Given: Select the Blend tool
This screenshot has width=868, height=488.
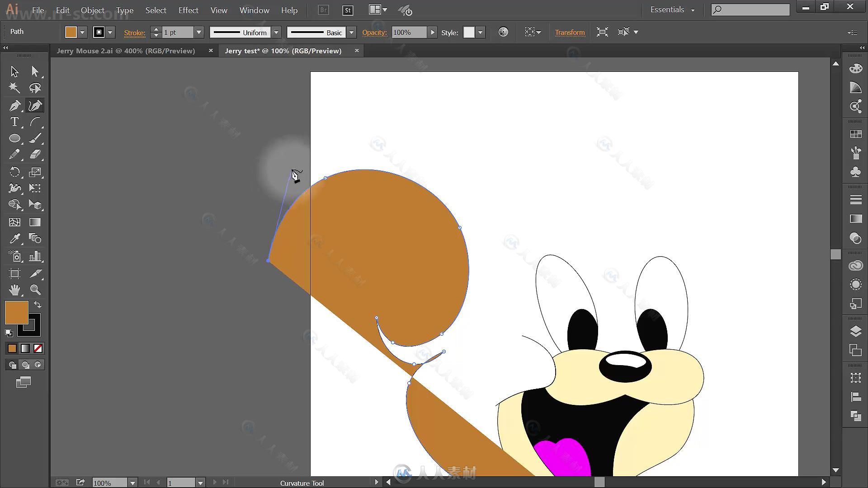Looking at the screenshot, I should click(35, 239).
